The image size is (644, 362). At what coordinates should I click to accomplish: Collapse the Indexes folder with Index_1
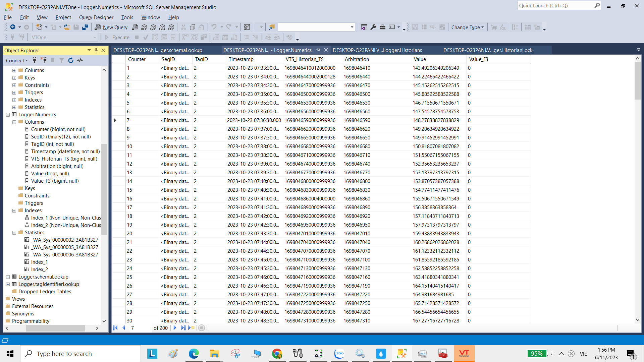[14, 210]
